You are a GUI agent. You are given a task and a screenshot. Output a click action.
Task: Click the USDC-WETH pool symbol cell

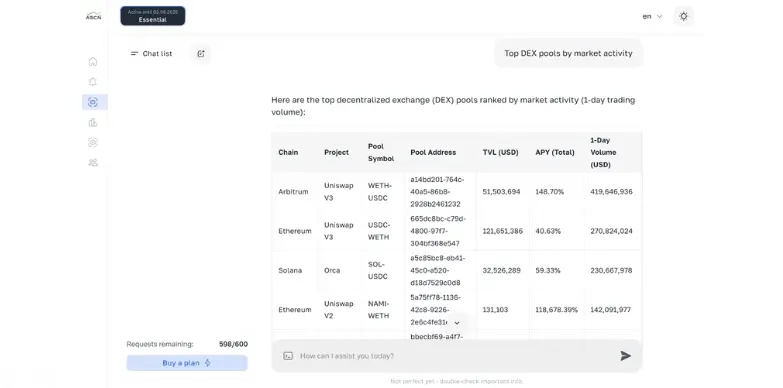[379, 231]
